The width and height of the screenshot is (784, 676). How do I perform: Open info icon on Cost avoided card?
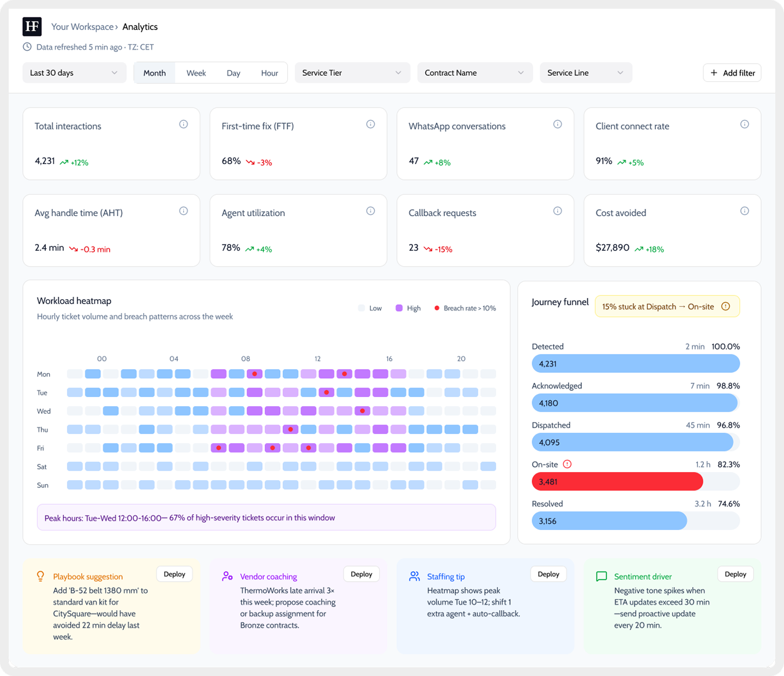pos(745,211)
